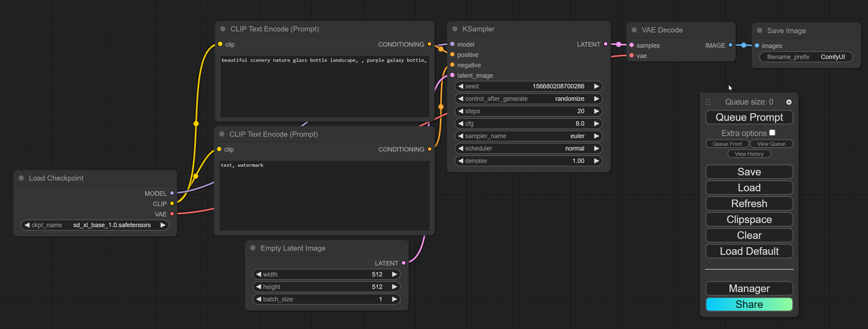Screen dimensions: 868x329
Task: Collapse the Save Image node dot
Action: pos(760,31)
